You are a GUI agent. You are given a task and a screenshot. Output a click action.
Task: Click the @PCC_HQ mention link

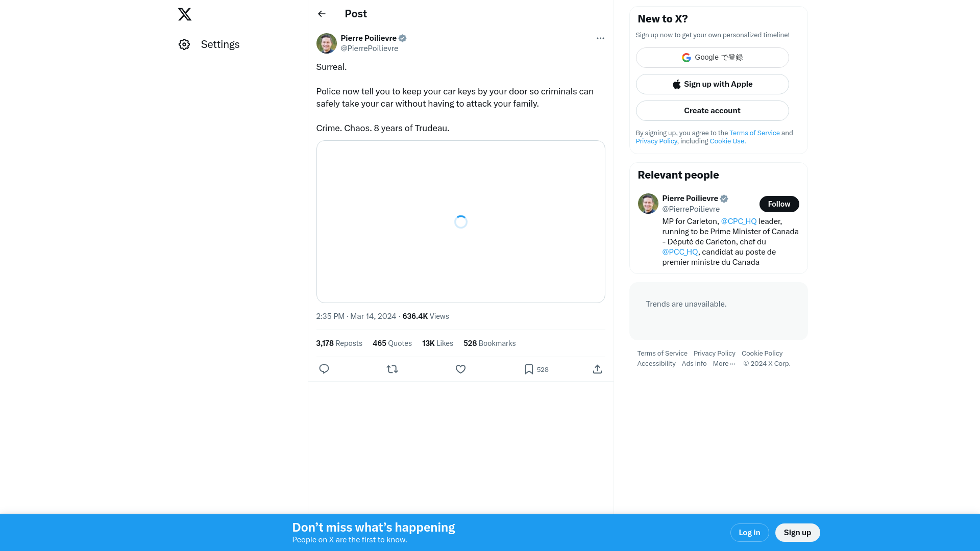(680, 252)
